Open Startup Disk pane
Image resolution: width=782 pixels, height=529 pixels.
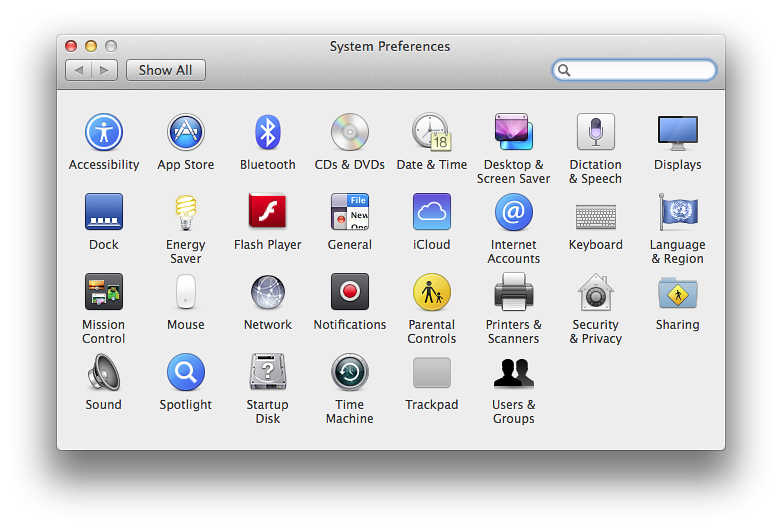tap(268, 372)
